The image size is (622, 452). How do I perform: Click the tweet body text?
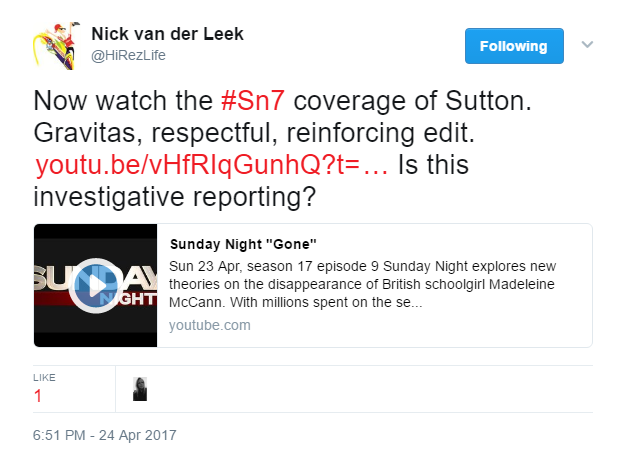click(282, 148)
